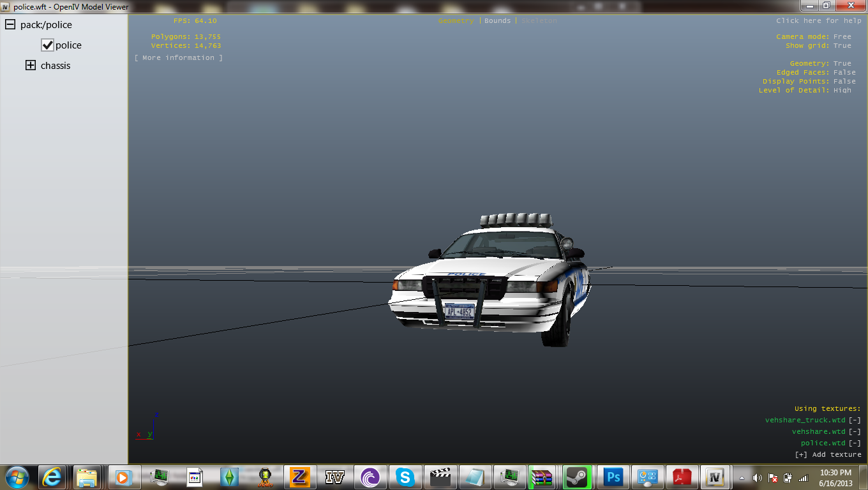Image resolution: width=868 pixels, height=490 pixels.
Task: Remove vehshare_truck.wtd texture with [-]
Action: coord(855,420)
